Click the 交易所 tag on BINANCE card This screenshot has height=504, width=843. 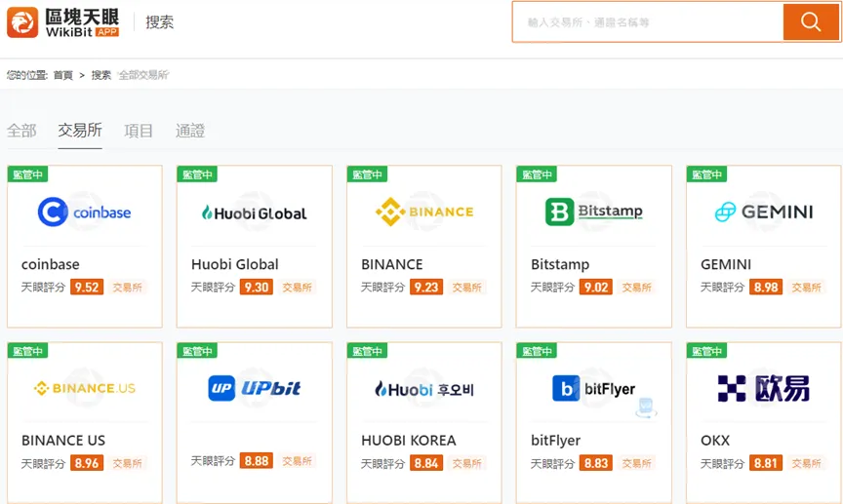[x=467, y=288]
